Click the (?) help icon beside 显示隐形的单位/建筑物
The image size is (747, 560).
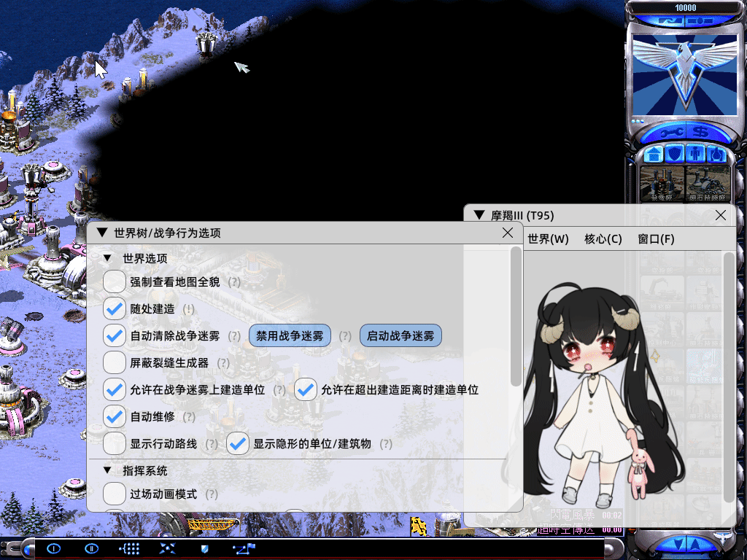386,444
